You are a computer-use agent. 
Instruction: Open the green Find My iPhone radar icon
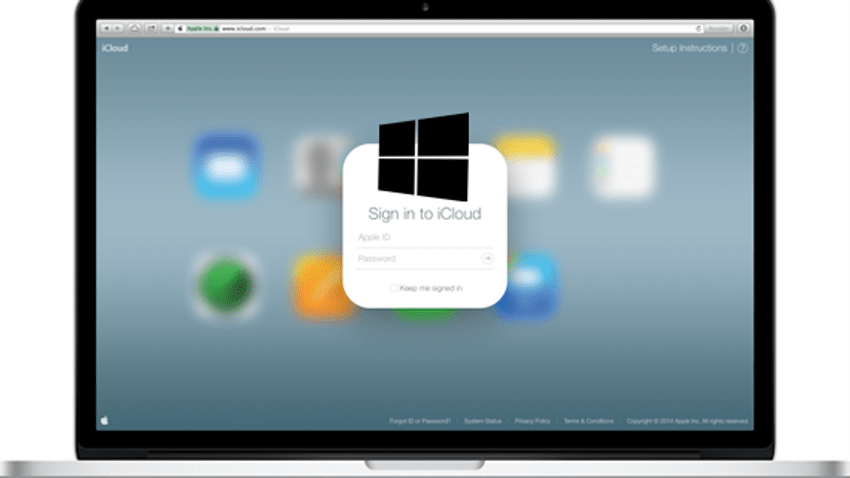(x=227, y=285)
